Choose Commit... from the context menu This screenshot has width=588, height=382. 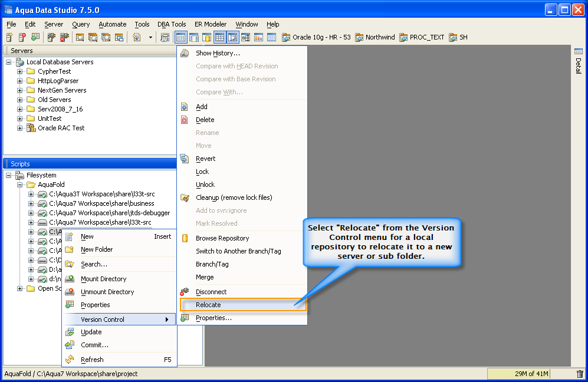click(119, 345)
